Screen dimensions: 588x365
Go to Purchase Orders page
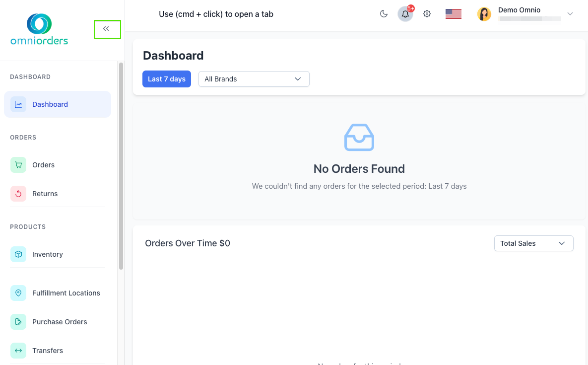(59, 322)
